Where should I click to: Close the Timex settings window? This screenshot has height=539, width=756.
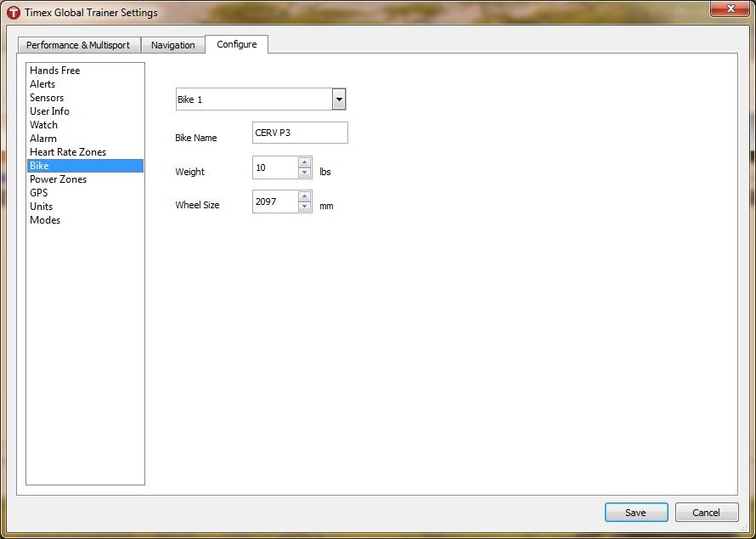point(730,9)
